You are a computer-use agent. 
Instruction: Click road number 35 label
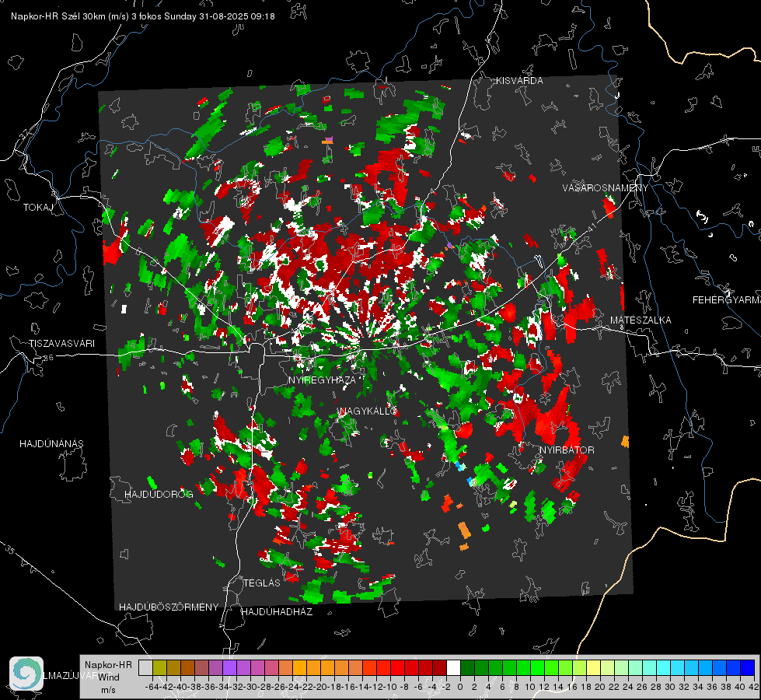click(9, 550)
